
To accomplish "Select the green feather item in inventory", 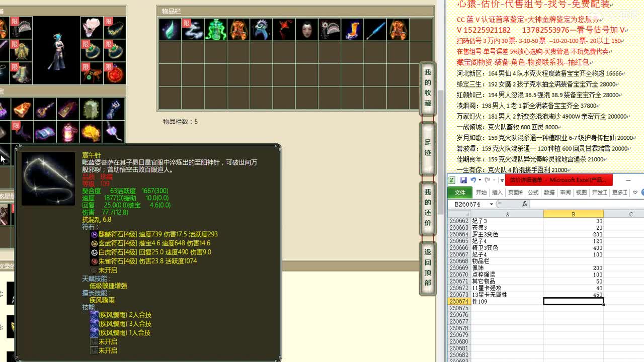I will coord(170,30).
